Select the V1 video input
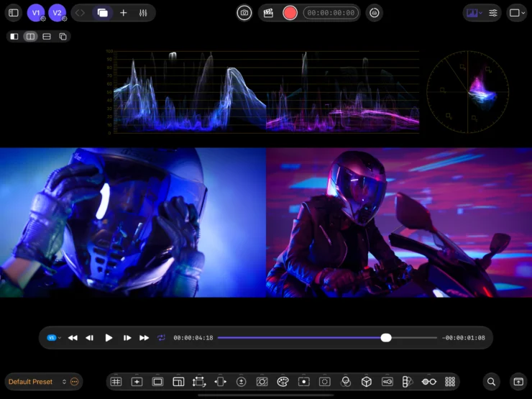 [36, 13]
